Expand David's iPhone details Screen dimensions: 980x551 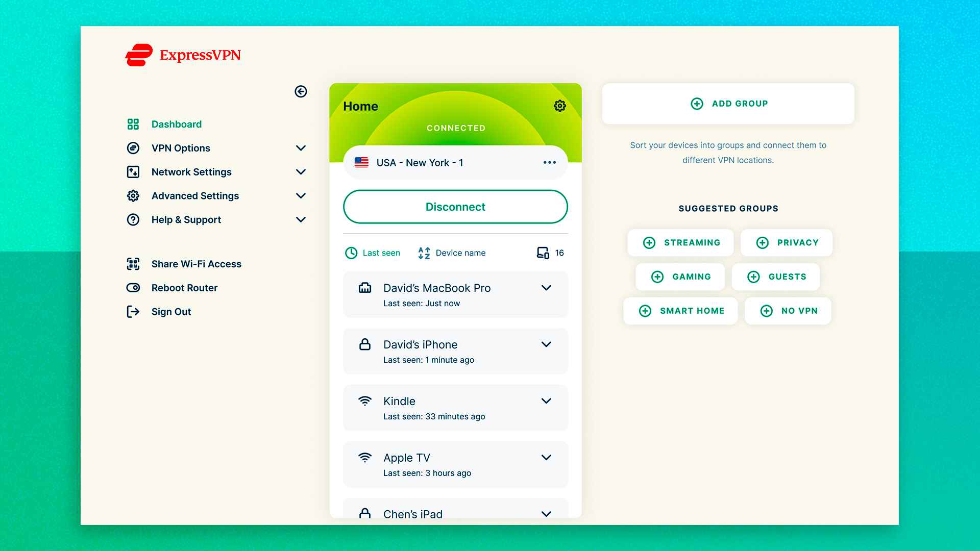tap(546, 344)
